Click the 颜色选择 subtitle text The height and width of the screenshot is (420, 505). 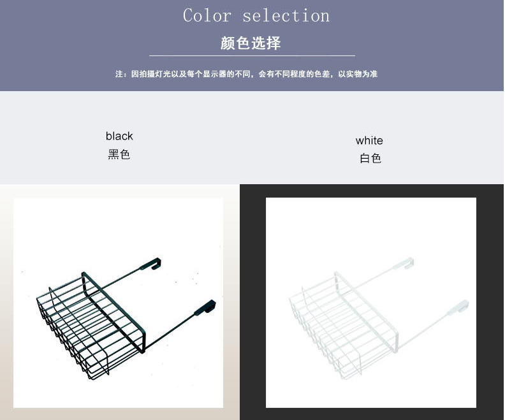pos(251,43)
